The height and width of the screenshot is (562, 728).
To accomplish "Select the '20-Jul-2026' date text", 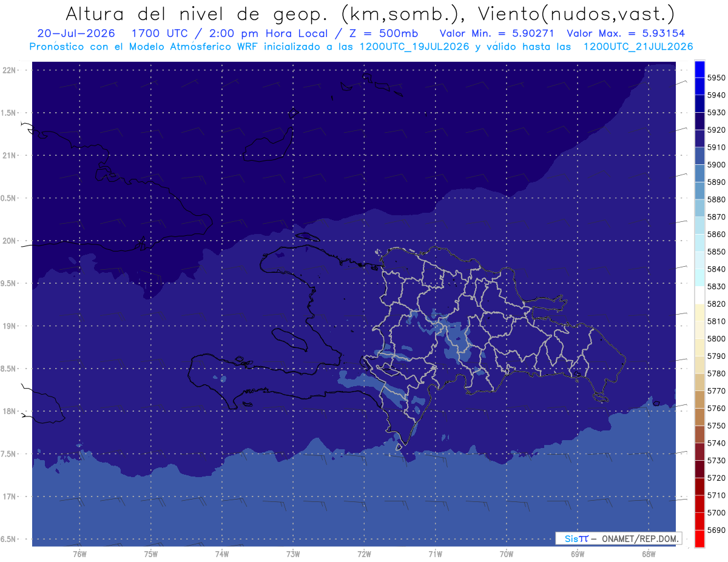I will coord(76,33).
